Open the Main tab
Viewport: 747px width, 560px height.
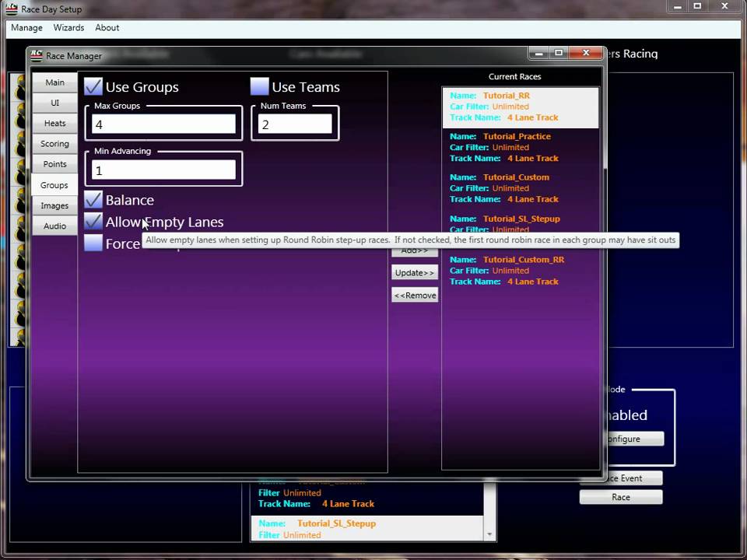54,82
